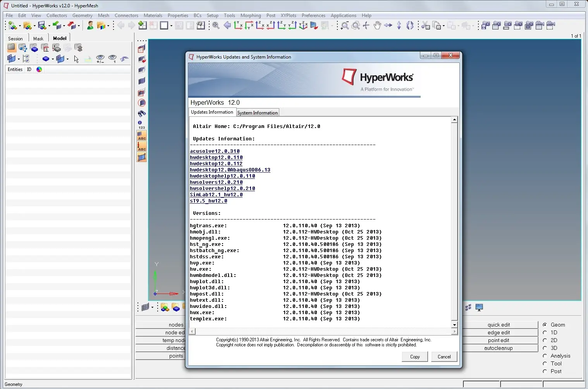Open the Preferences menu
The height and width of the screenshot is (389, 588).
tap(313, 16)
